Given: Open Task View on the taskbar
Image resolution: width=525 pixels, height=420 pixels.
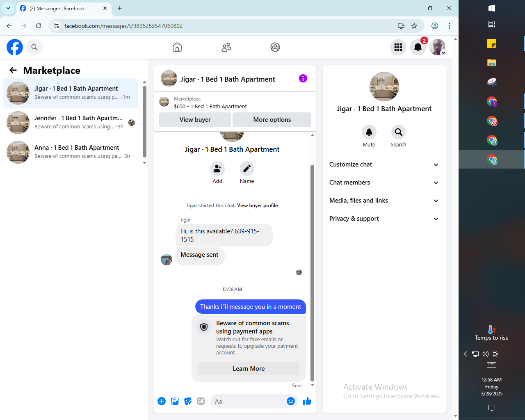Looking at the screenshot, I should click(x=492, y=25).
